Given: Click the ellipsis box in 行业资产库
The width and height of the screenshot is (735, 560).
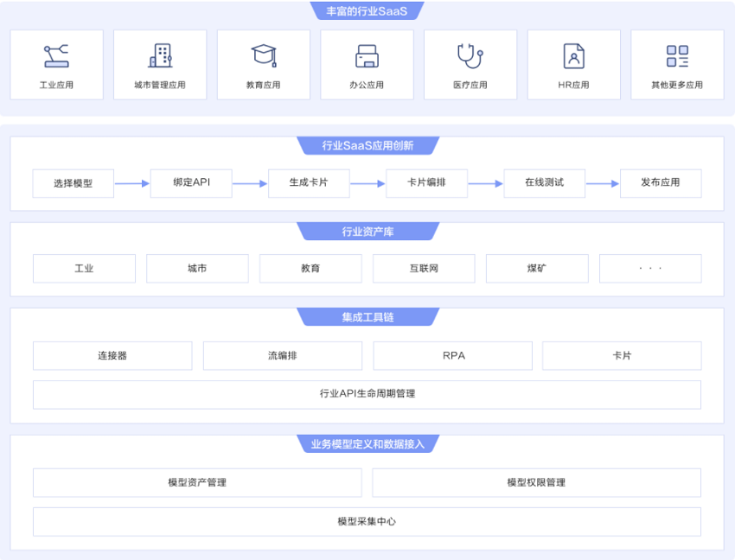Looking at the screenshot, I should 650,269.
